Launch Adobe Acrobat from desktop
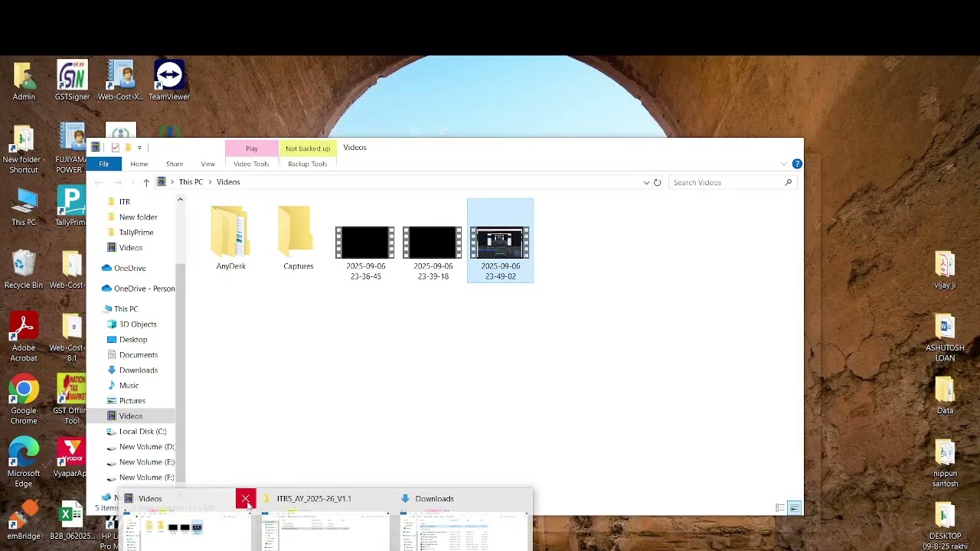 pos(24,337)
